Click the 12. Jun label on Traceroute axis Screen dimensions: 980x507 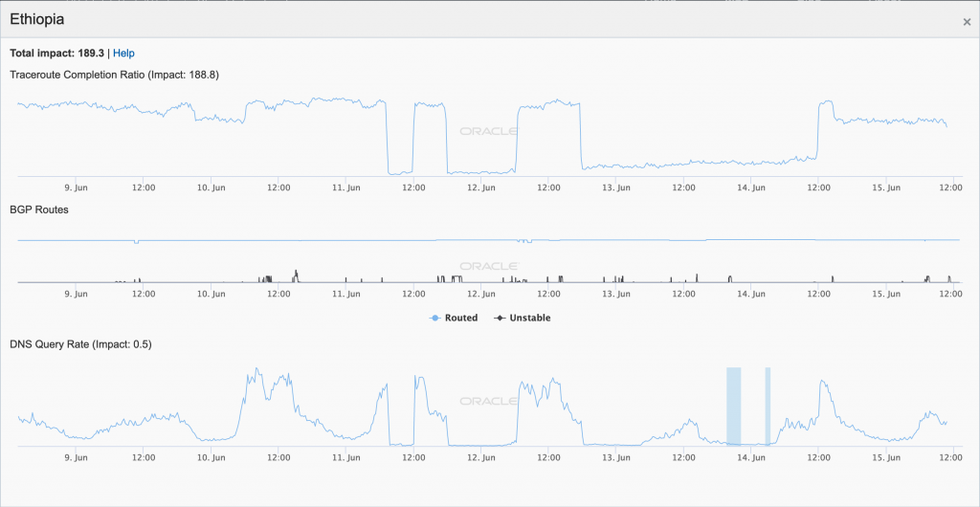point(481,187)
